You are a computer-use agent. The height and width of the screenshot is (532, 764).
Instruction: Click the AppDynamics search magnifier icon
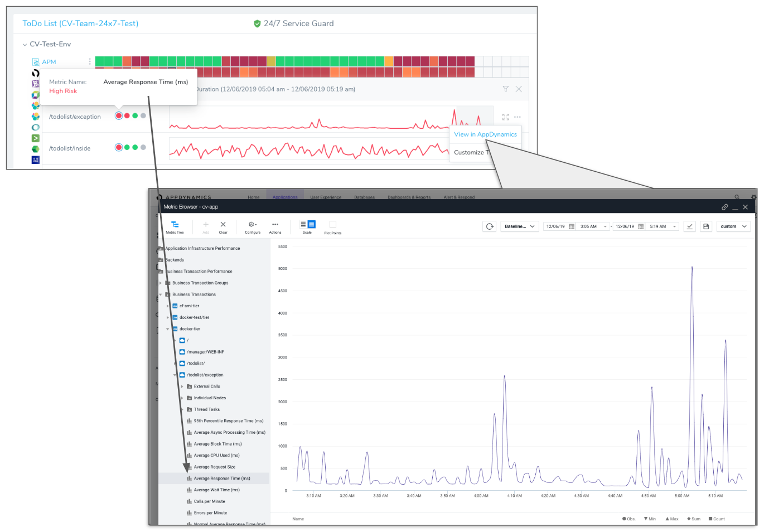click(737, 197)
